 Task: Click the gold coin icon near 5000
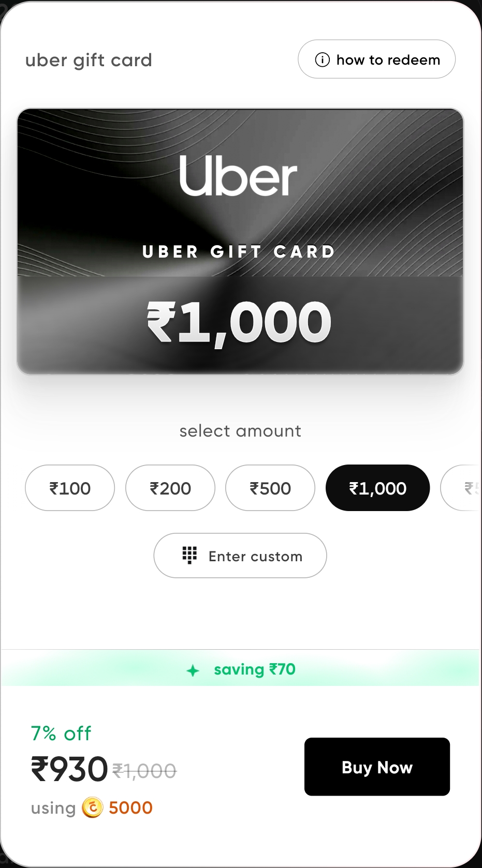coord(93,807)
